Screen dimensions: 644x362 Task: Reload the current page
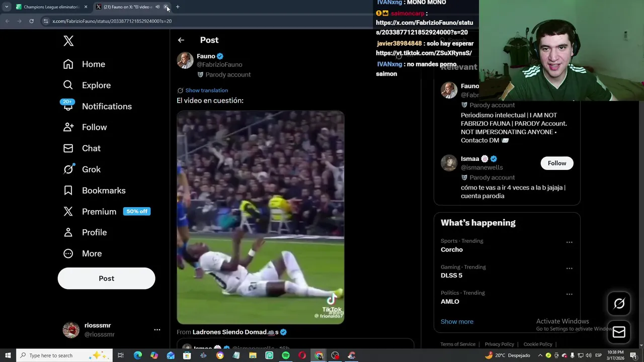[31, 21]
